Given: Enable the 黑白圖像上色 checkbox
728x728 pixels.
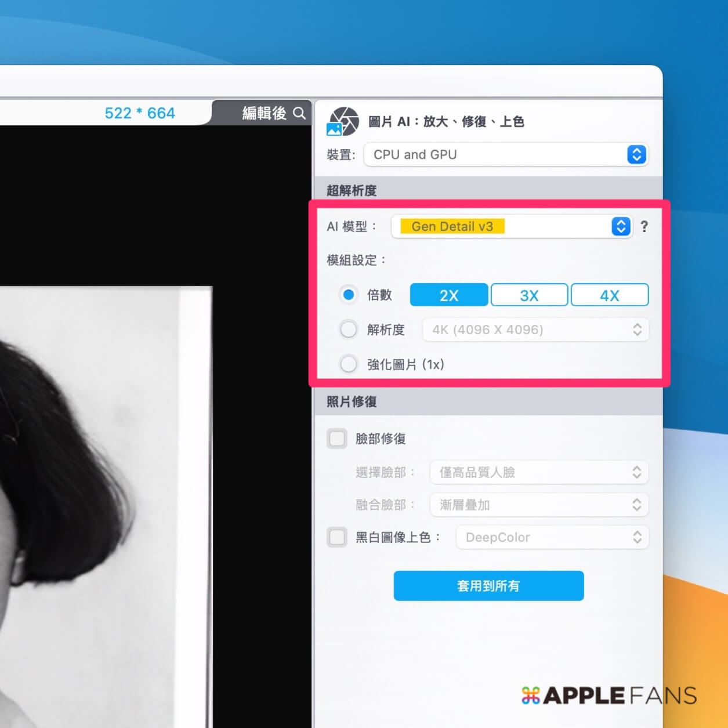Looking at the screenshot, I should tap(337, 538).
